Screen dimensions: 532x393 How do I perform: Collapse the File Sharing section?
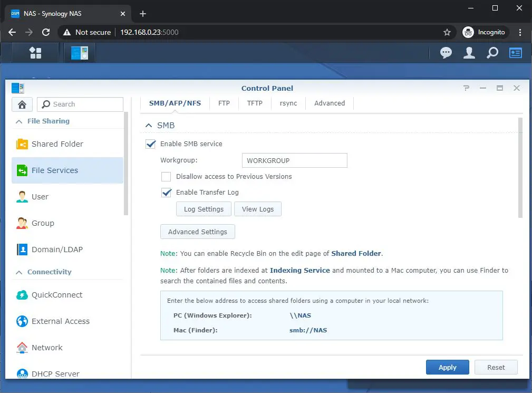(19, 121)
